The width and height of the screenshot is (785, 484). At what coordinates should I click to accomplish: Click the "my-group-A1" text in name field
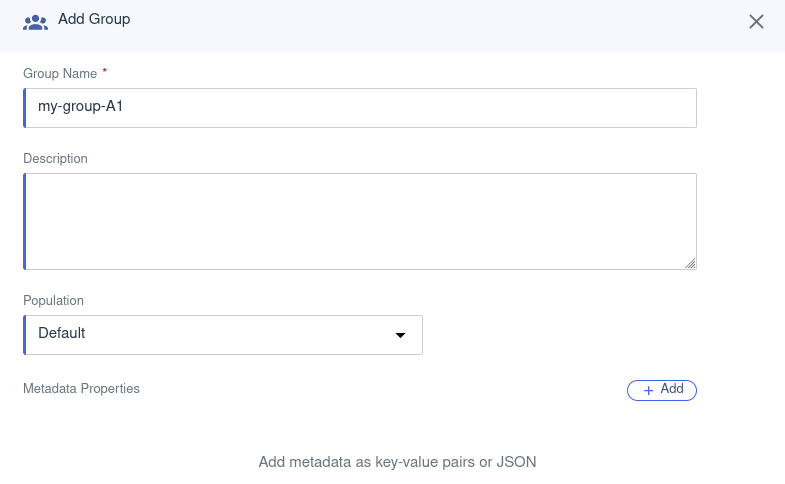(x=80, y=108)
